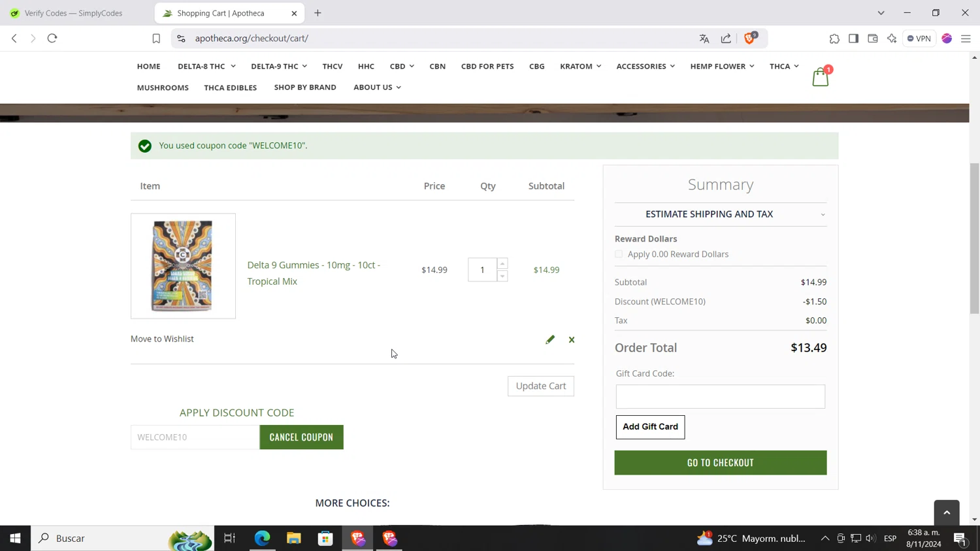Check Apply 0.00 Reward Dollars
This screenshot has height=551, width=980.
tap(619, 254)
